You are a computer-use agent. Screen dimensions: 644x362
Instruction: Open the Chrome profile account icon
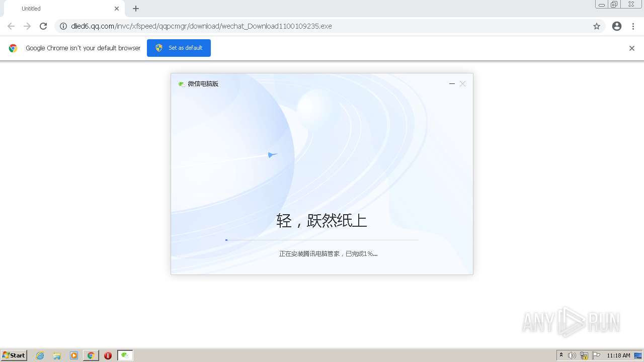click(x=617, y=26)
